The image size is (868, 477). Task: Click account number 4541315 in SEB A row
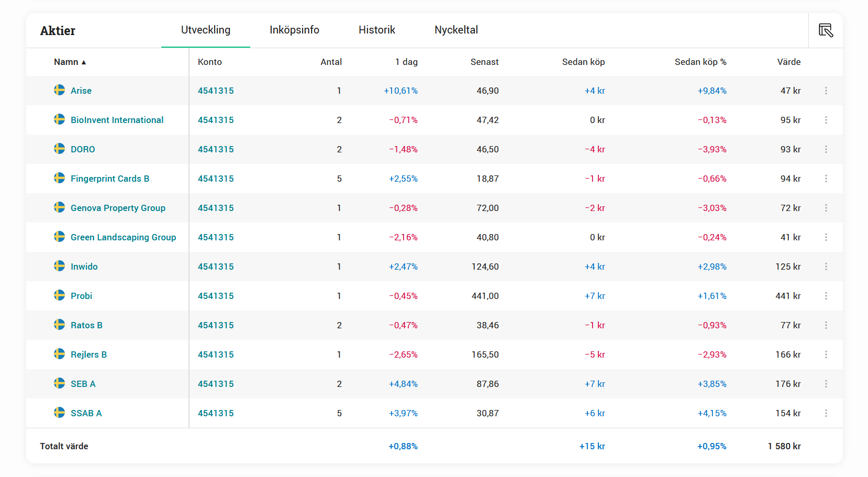pos(216,384)
